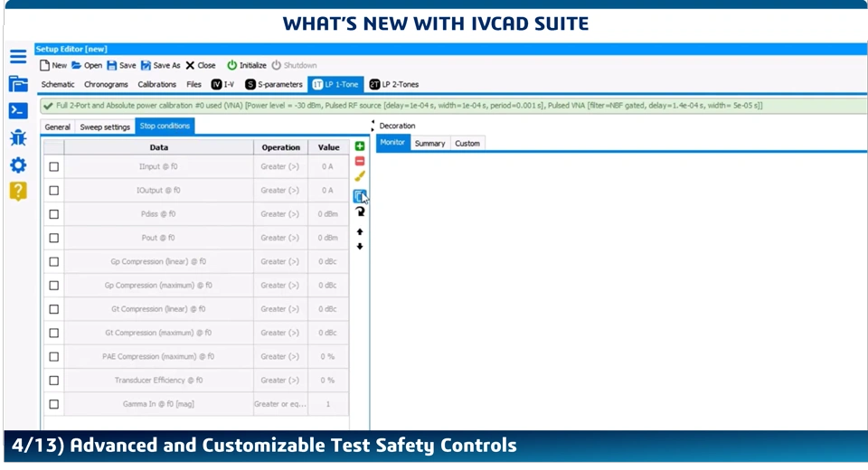868x470 pixels.
Task: Tick the Pdiss @ f0 checkbox
Action: tap(53, 214)
